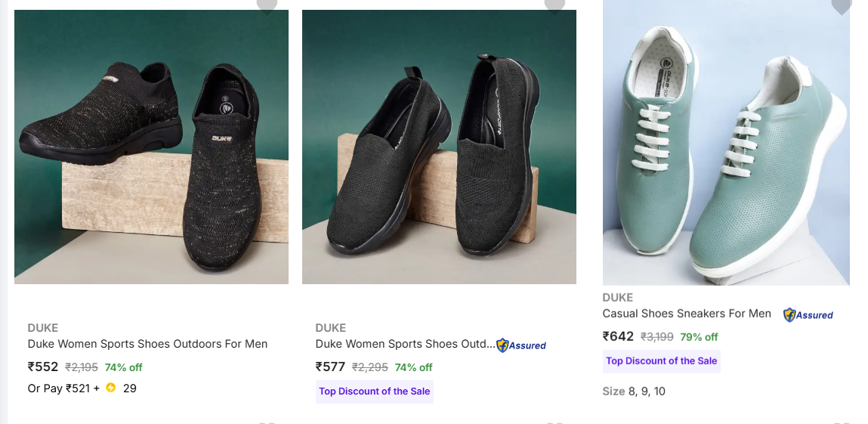Click the Size 8, 9, 10 text
The image size is (868, 424).
pos(634,392)
